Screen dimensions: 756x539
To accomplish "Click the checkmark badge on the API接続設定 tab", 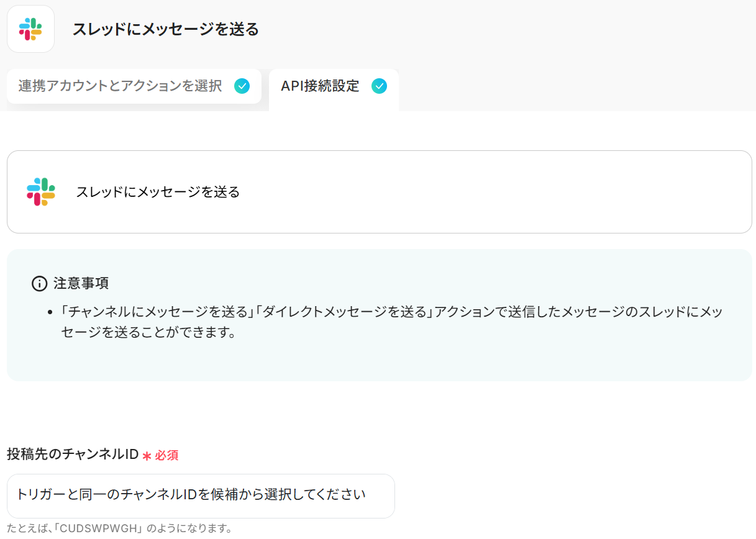I will pyautogui.click(x=379, y=86).
